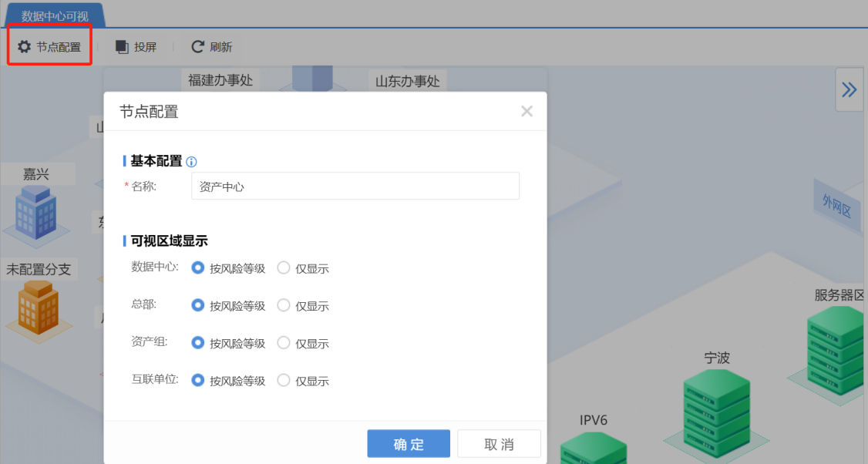Click the IPV6 label text
868x464 pixels.
click(x=594, y=420)
